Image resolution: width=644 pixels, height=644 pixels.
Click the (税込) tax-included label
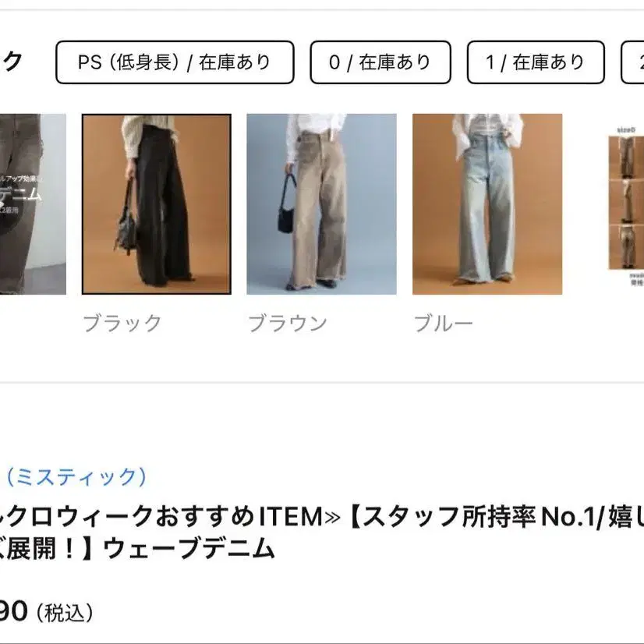coord(65,613)
